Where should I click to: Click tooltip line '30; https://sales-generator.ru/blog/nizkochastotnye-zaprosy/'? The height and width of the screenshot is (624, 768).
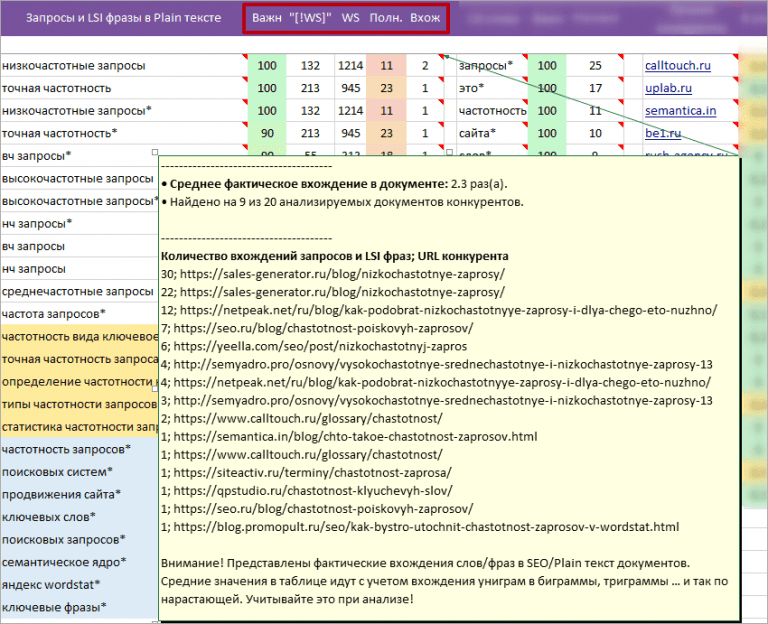click(x=333, y=274)
